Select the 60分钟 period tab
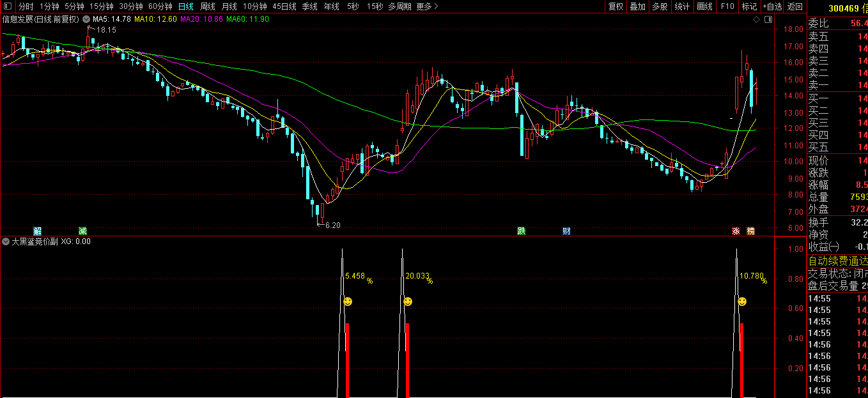Screen dimensions: 868x398 [x=160, y=6]
